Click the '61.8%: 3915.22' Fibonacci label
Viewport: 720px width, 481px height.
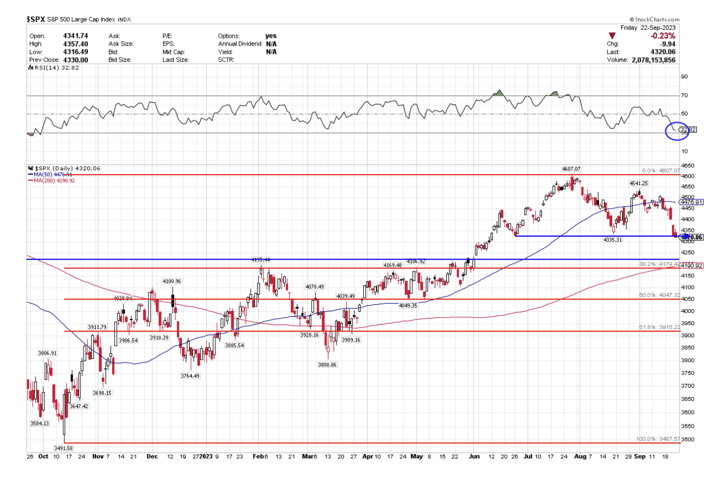tap(660, 327)
